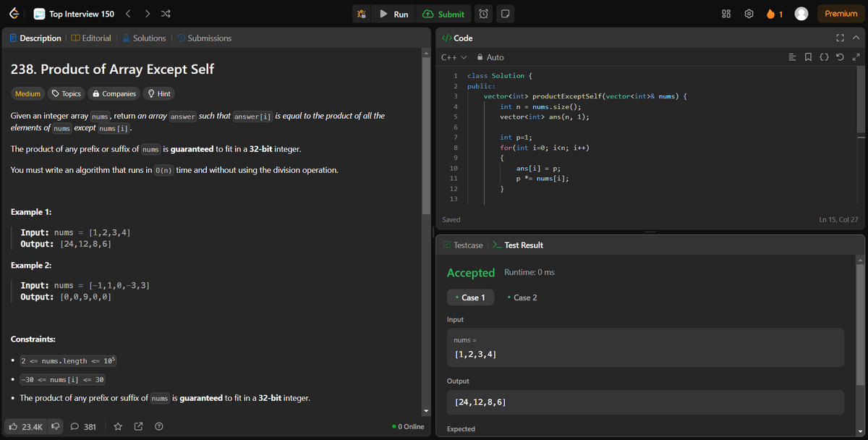Click the Ln 15, Col 27 status

(x=838, y=219)
